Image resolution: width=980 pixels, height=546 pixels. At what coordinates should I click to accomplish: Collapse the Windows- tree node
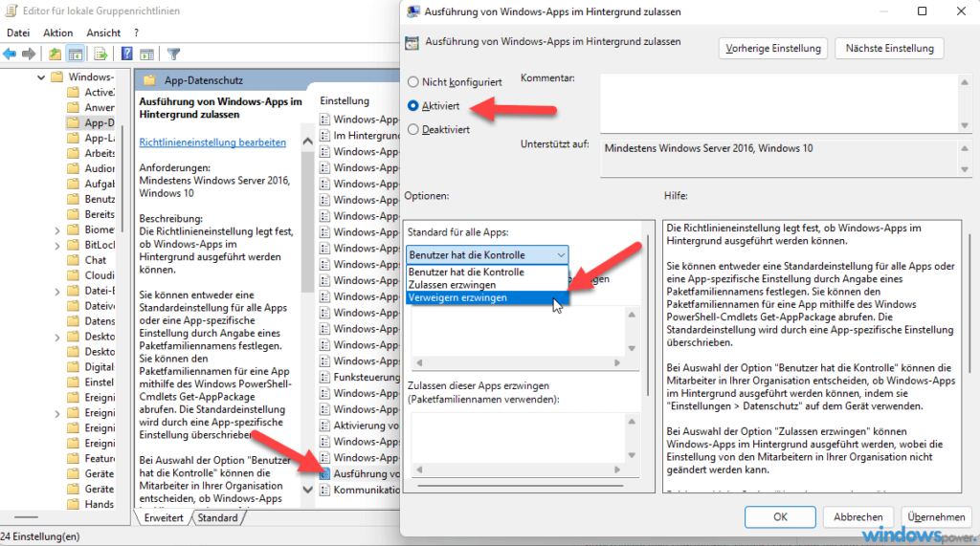point(41,77)
